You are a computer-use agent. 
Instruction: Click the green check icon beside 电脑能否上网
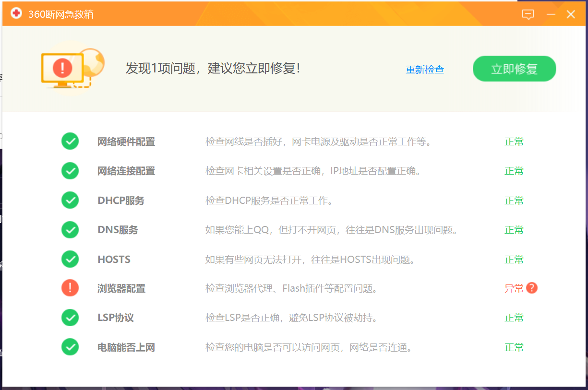click(x=70, y=347)
